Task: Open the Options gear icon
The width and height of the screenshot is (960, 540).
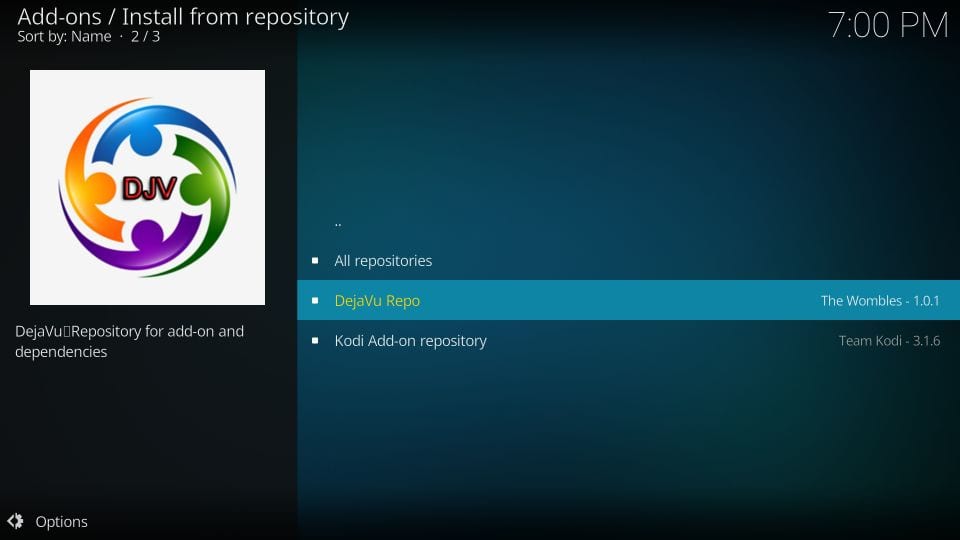Action: pos(15,521)
